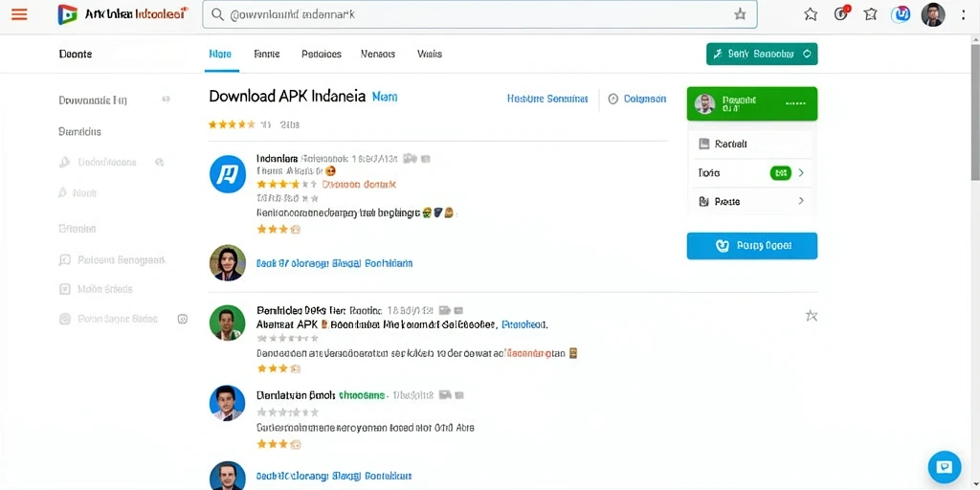Click the long-haired reviewer avatar
This screenshot has width=980, height=490.
pos(228,262)
